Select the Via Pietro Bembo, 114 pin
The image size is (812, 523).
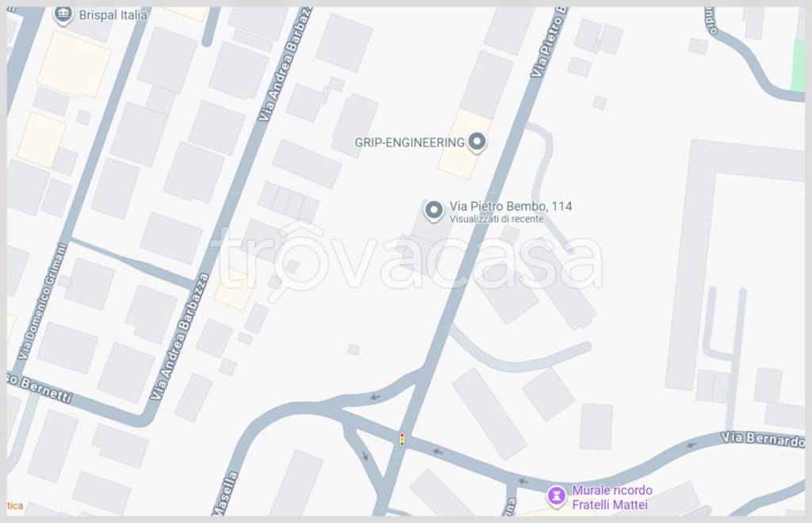click(x=434, y=211)
